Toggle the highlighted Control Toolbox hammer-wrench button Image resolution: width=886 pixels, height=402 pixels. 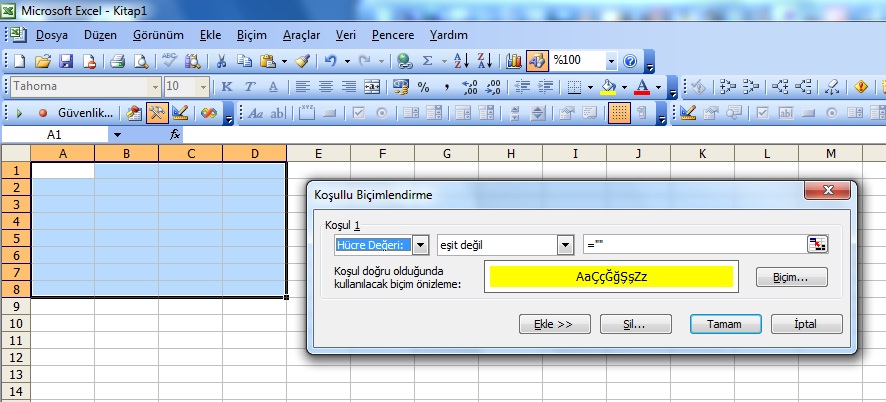[x=157, y=113]
